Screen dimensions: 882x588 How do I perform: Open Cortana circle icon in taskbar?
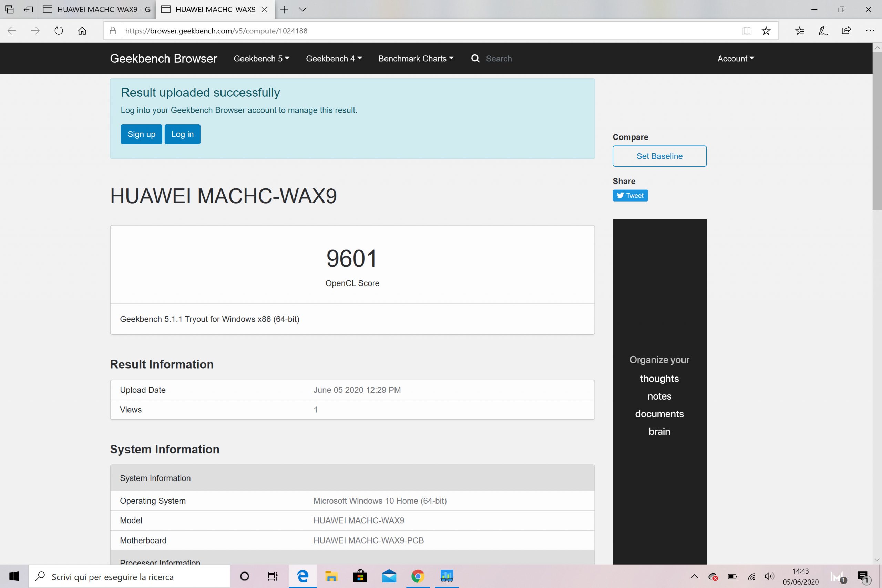pyautogui.click(x=244, y=576)
